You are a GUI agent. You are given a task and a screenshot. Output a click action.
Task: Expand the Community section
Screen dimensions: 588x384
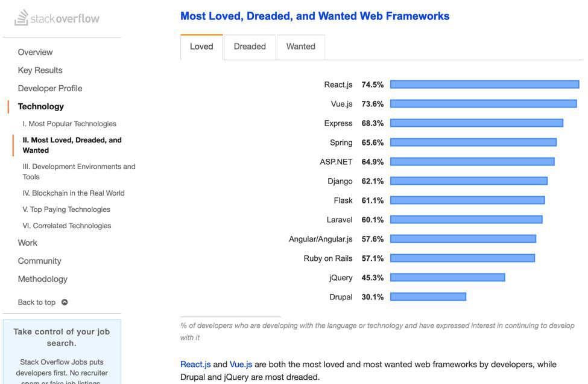(39, 261)
